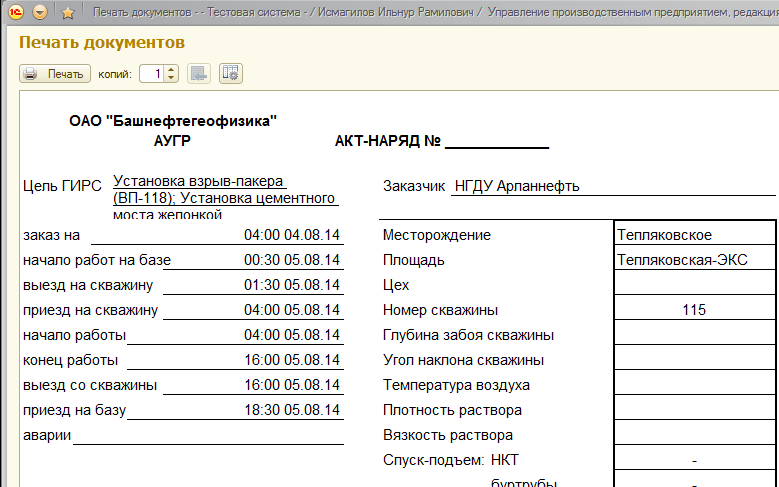Click the Температура воздуха label

click(x=456, y=385)
